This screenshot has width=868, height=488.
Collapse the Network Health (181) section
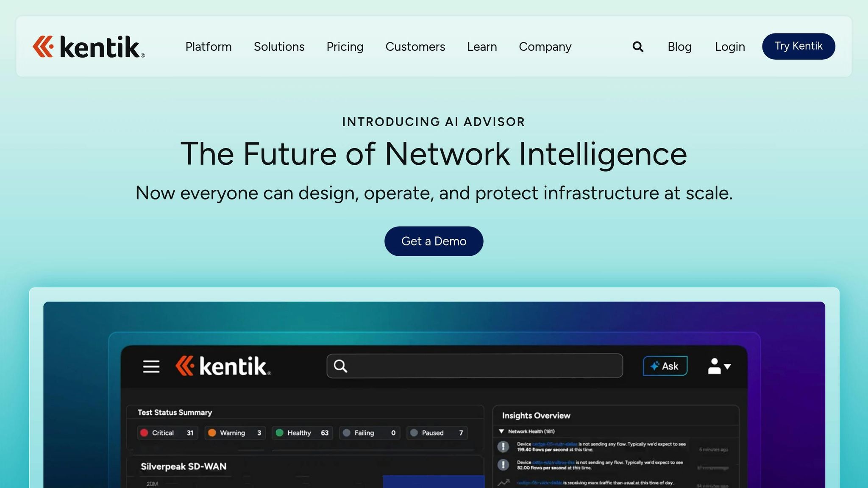point(501,431)
